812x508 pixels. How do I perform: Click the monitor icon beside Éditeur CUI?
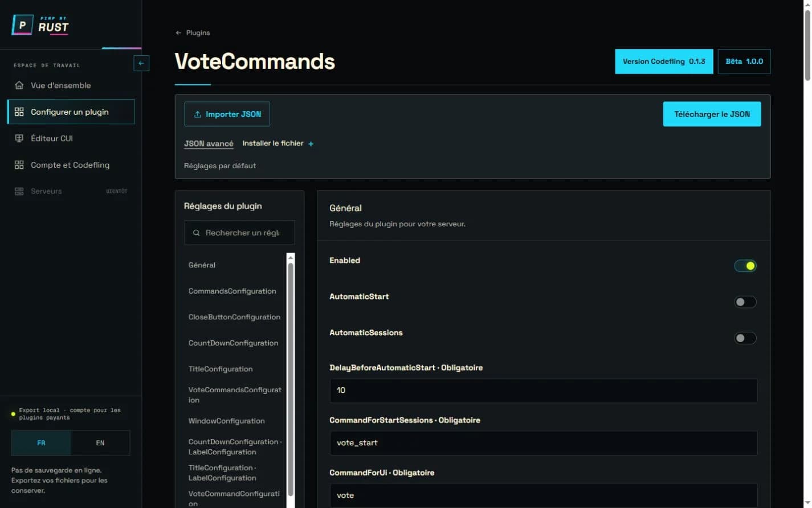[19, 139]
